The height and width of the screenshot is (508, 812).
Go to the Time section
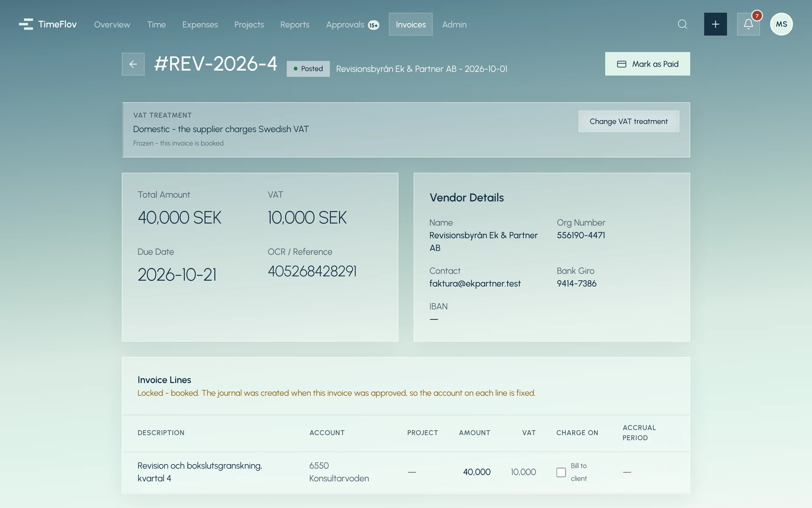click(x=156, y=24)
